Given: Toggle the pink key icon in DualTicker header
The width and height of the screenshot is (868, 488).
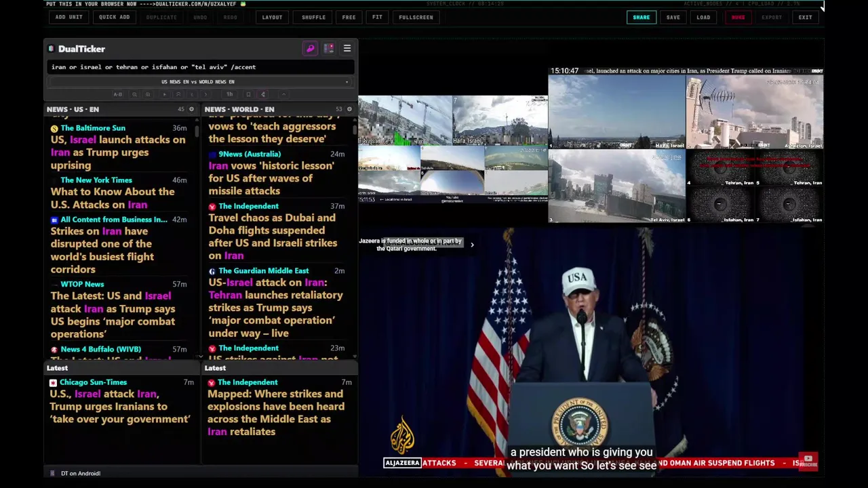Looking at the screenshot, I should 310,49.
